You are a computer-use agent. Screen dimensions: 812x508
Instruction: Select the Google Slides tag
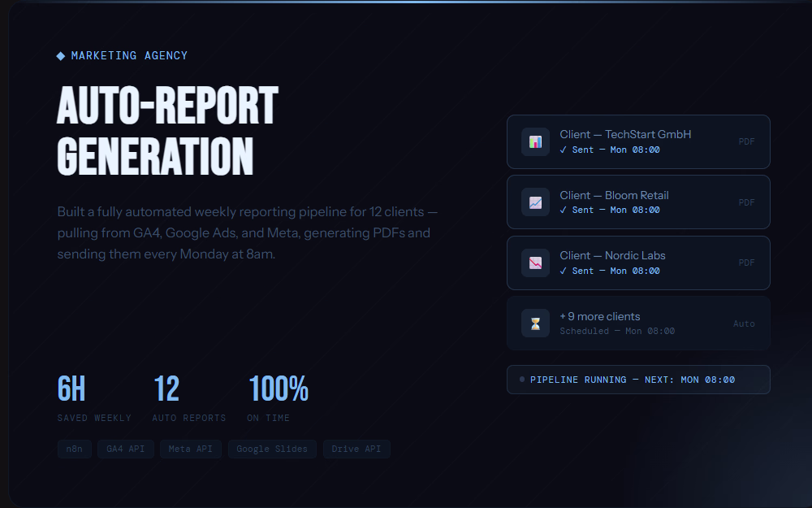272,449
